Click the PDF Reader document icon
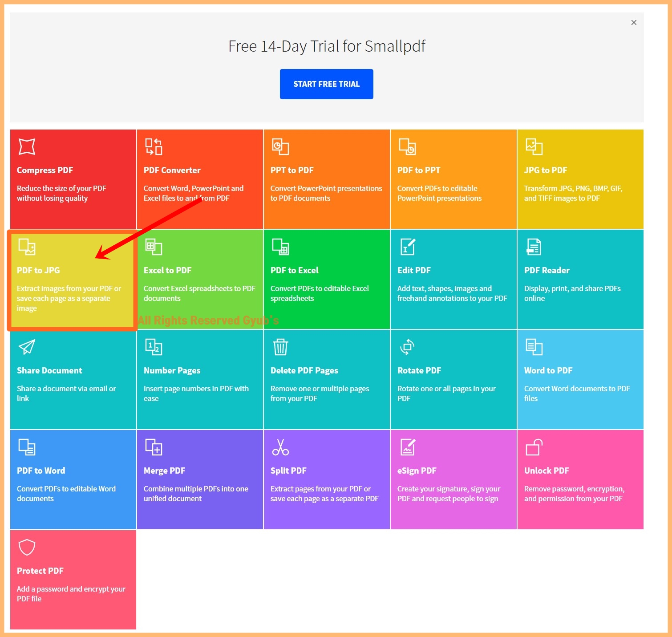Viewport: 672px width, 637px height. [534, 247]
